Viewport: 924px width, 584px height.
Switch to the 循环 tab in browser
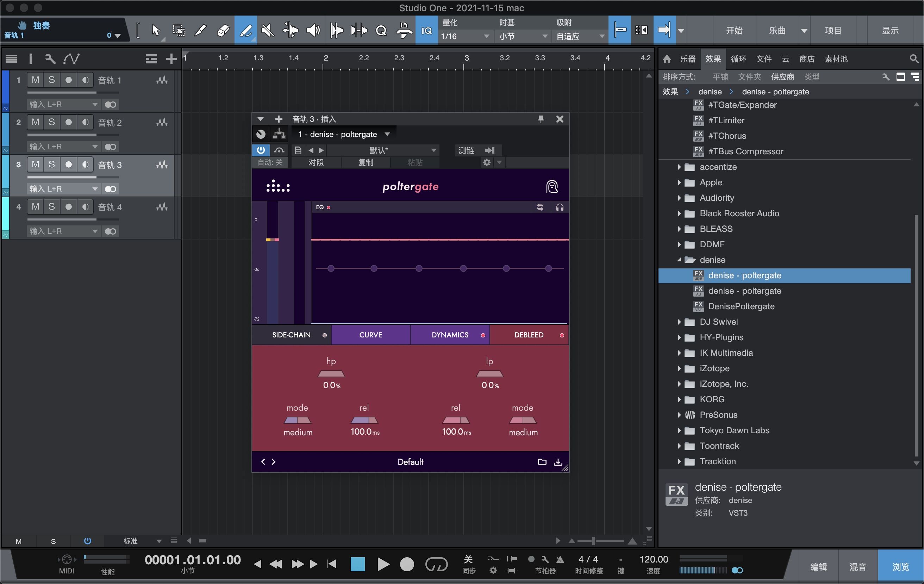pos(739,59)
